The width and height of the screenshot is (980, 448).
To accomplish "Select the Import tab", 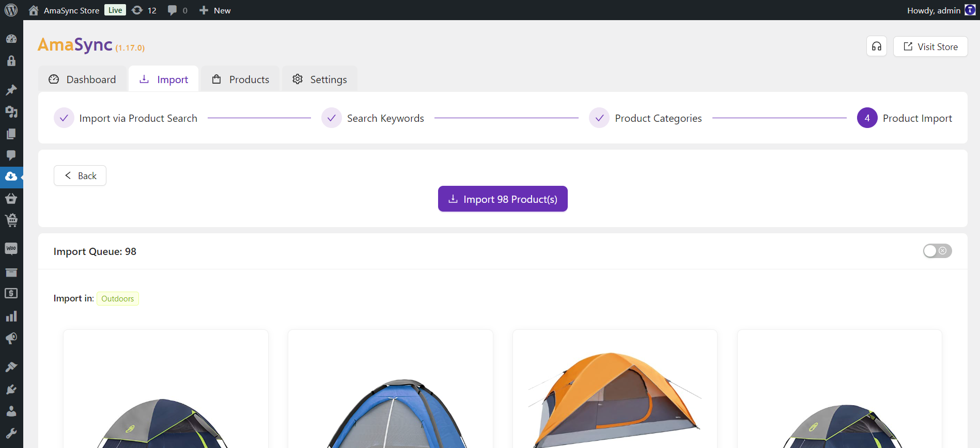I will click(164, 79).
